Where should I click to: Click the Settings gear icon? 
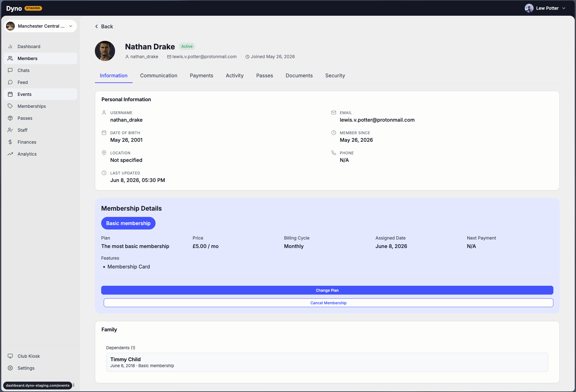[10, 368]
